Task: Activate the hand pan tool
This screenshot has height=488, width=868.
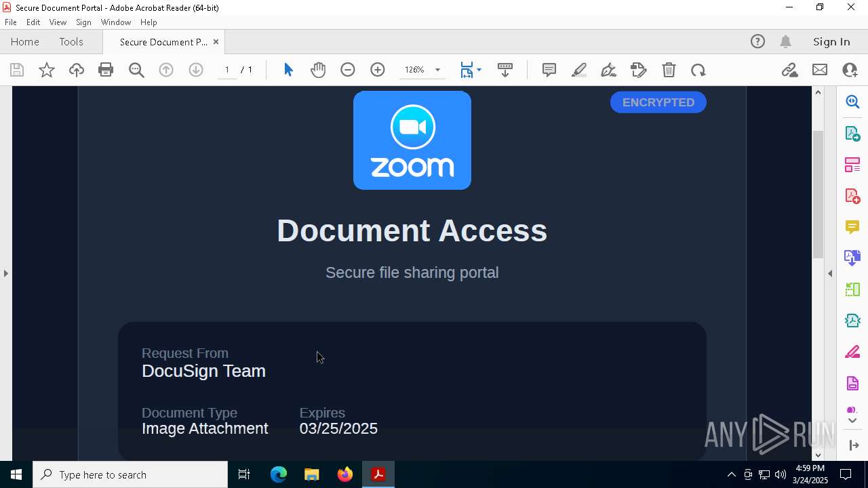Action: click(318, 70)
